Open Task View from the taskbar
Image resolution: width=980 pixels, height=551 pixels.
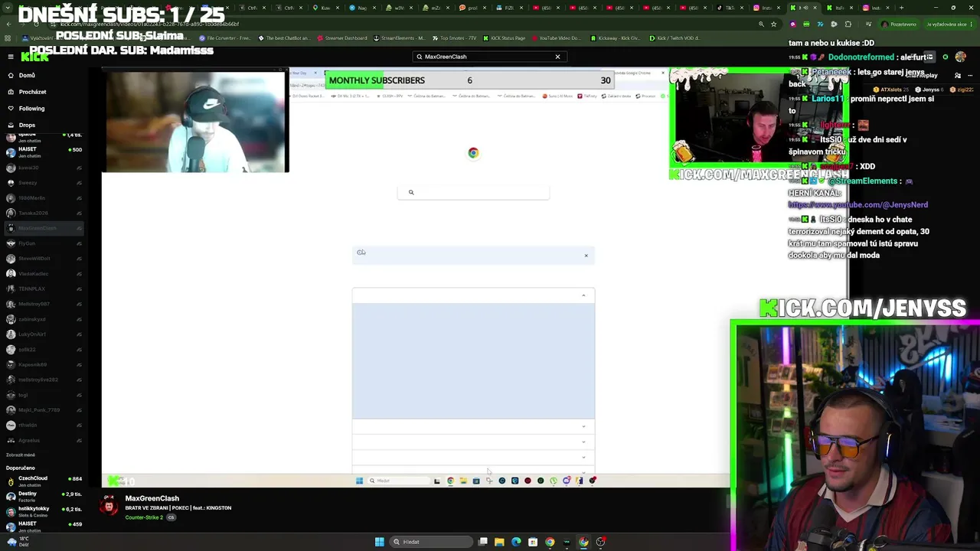483,542
